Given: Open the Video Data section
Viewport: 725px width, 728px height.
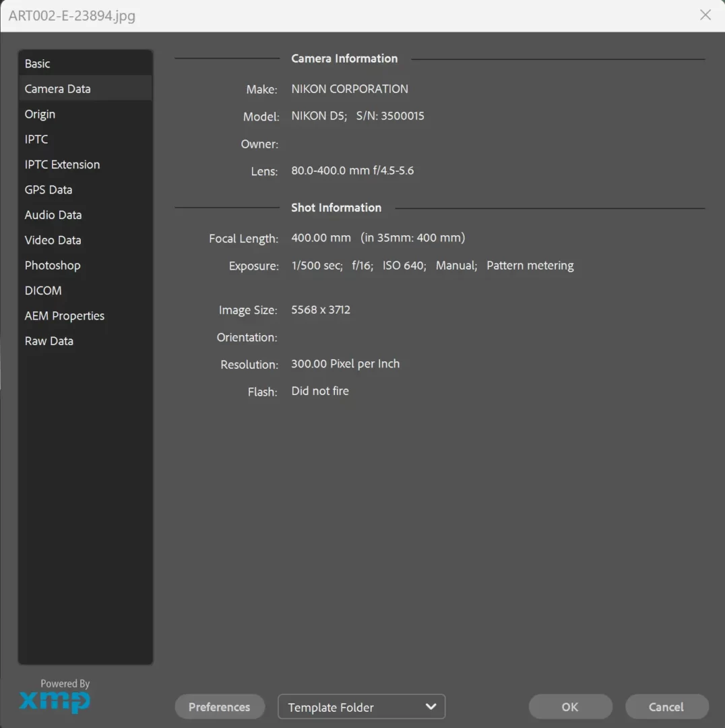Looking at the screenshot, I should 85,240.
